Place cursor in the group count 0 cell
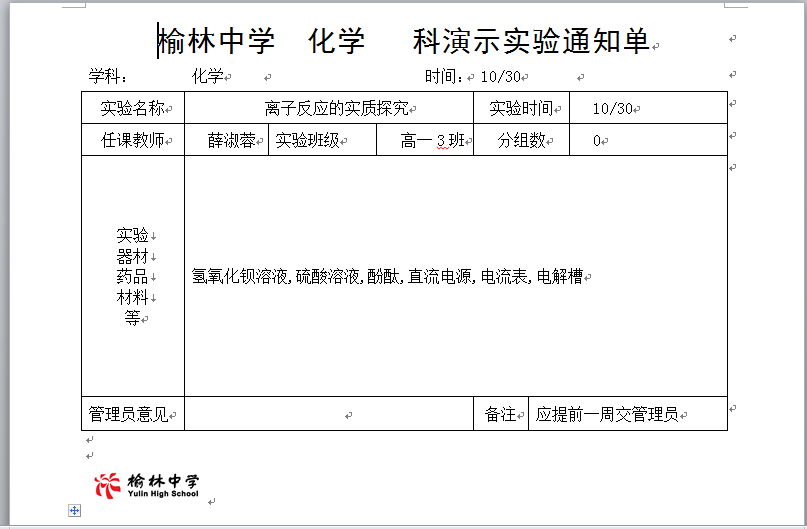 pos(597,141)
